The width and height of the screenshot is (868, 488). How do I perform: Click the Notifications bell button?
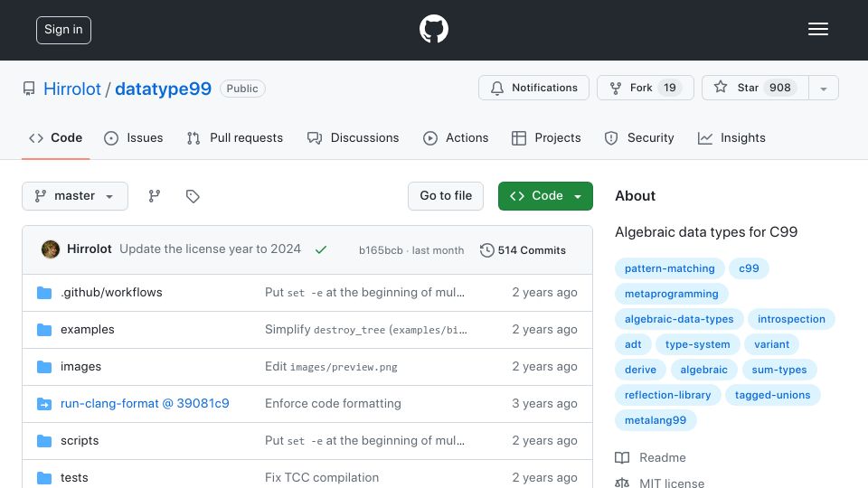point(533,88)
